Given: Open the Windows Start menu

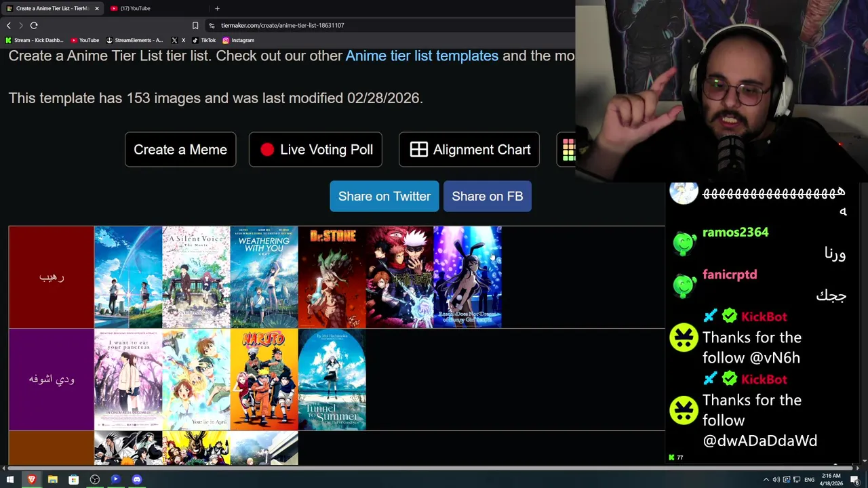Looking at the screenshot, I should click(10, 479).
